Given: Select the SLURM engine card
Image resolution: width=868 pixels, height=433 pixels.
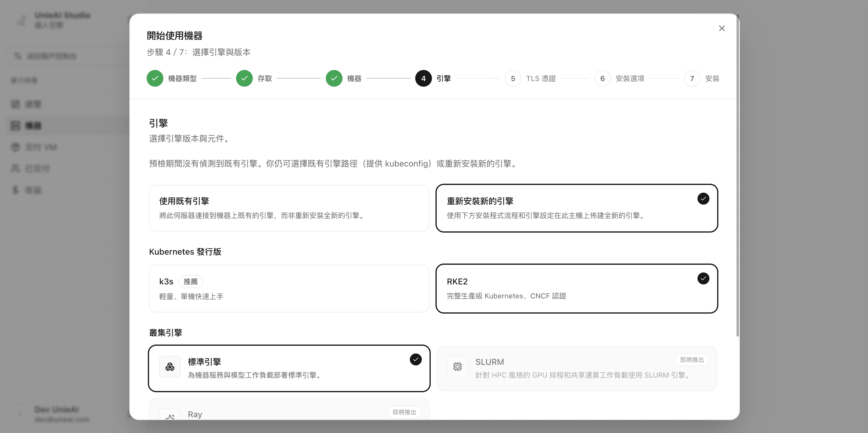Looking at the screenshot, I should 576,368.
